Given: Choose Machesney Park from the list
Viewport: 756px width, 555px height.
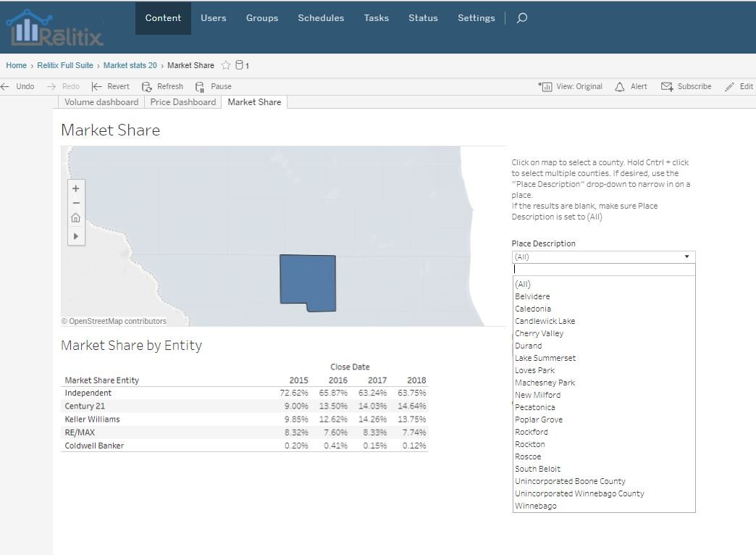Looking at the screenshot, I should click(x=545, y=383).
